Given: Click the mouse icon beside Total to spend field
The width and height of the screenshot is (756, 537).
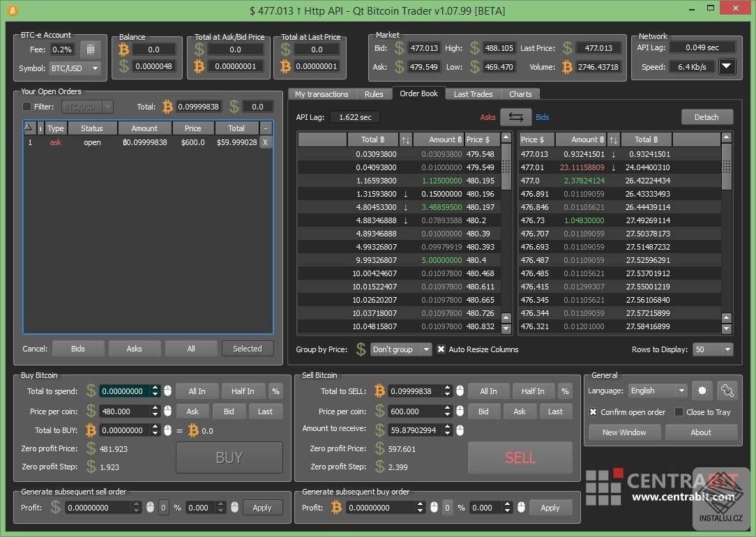Looking at the screenshot, I should (167, 391).
